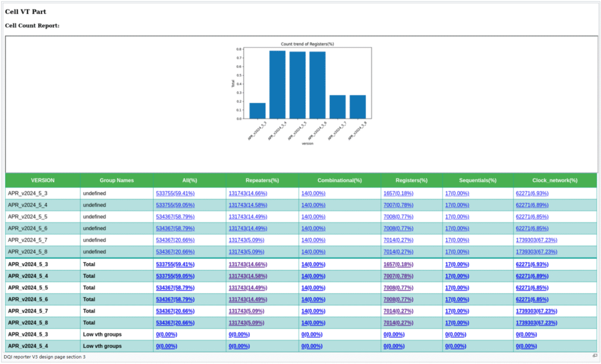
Task: Click the Repeaters(%) column header
Action: (x=262, y=181)
